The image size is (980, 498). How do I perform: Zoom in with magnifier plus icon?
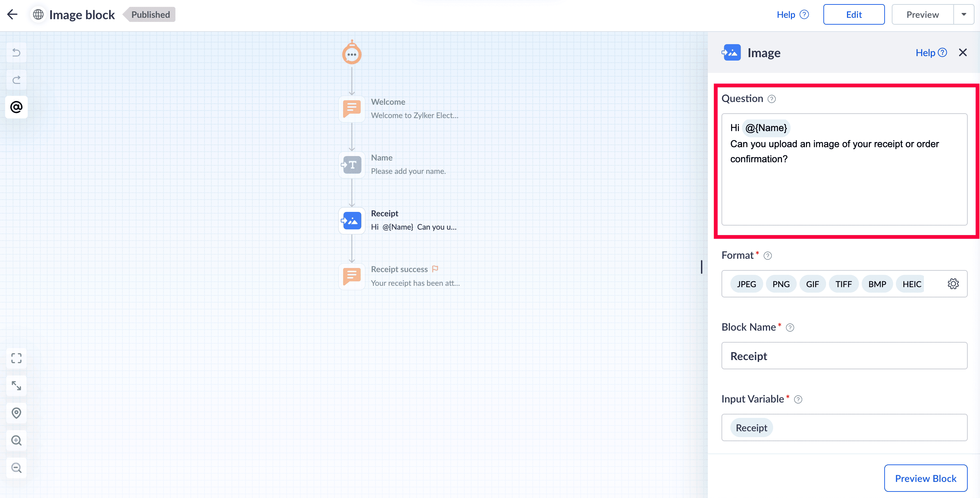pos(16,440)
